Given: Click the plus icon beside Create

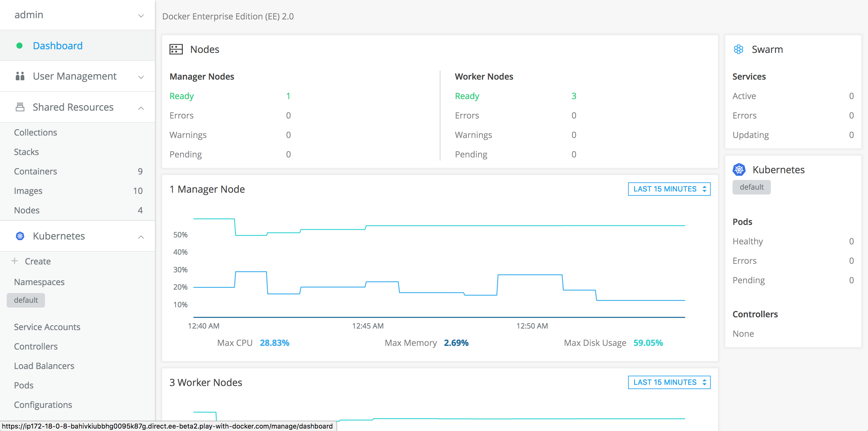Looking at the screenshot, I should click(15, 261).
